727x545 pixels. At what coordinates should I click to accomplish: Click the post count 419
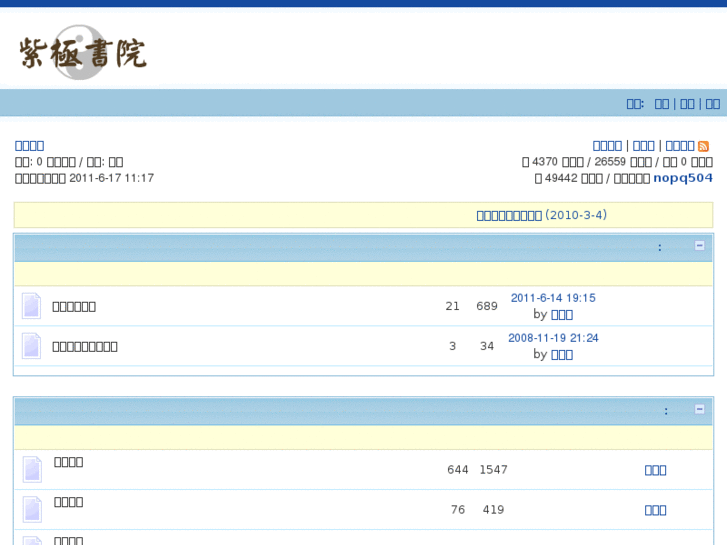(493, 509)
